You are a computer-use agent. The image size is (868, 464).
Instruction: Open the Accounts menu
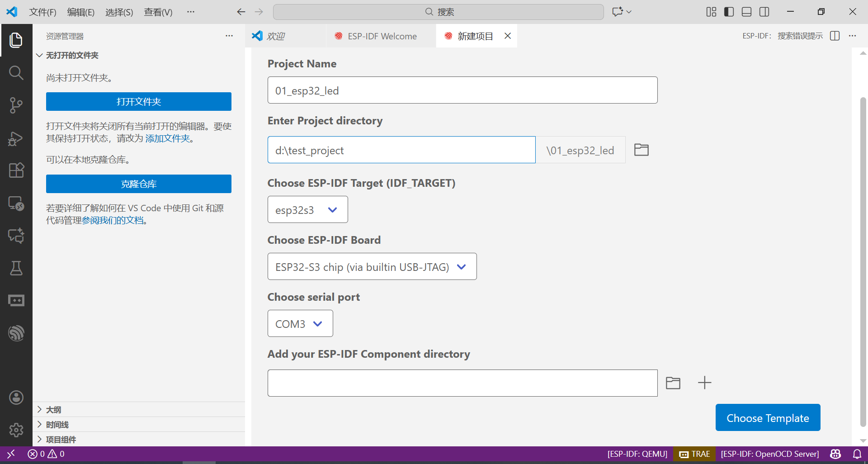(x=16, y=398)
